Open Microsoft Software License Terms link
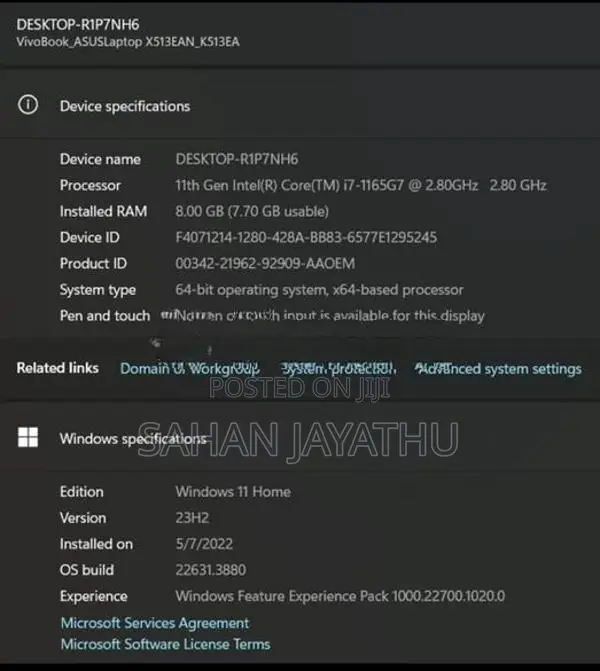The height and width of the screenshot is (671, 600). coord(165,644)
